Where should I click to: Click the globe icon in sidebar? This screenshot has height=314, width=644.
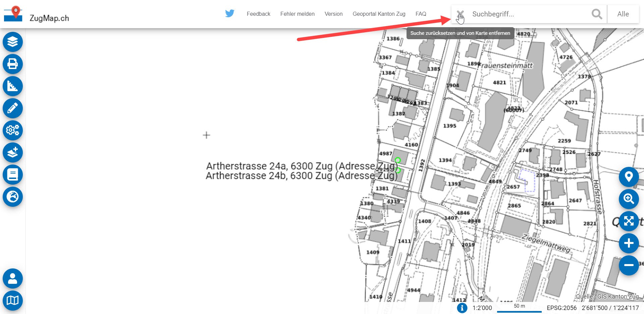13,197
